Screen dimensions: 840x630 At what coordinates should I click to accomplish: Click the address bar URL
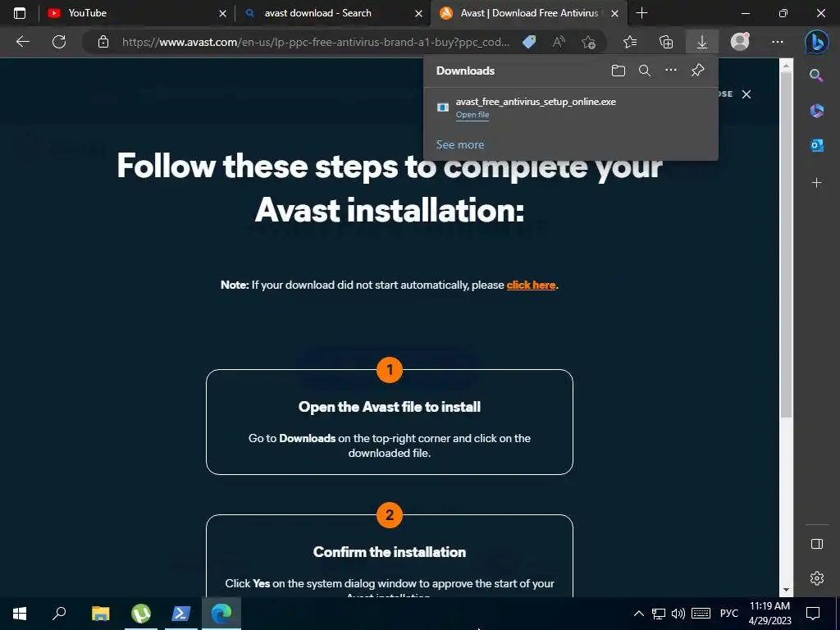316,42
